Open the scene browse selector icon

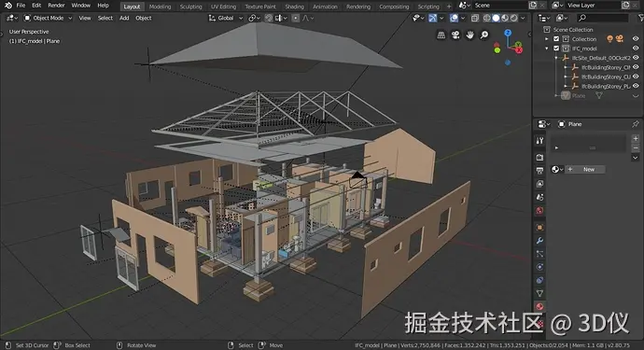pos(465,6)
